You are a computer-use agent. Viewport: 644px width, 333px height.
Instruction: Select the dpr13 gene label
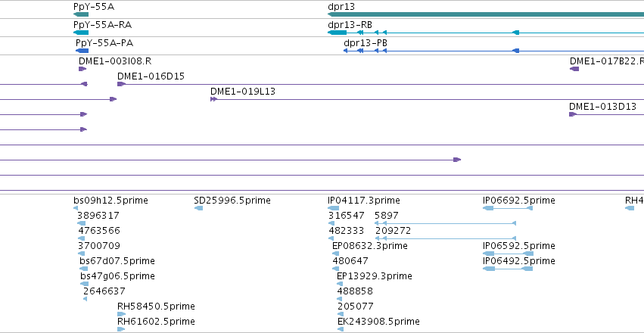[x=341, y=7]
